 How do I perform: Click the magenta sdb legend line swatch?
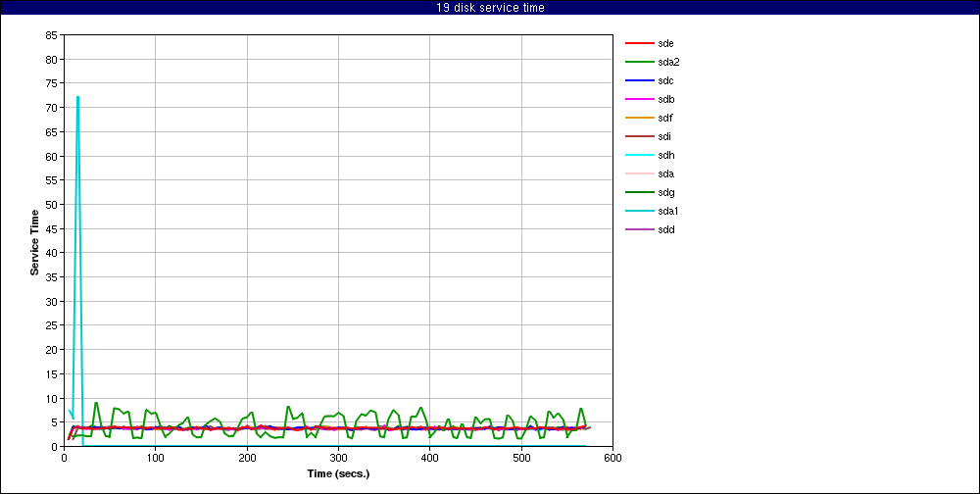pos(639,99)
